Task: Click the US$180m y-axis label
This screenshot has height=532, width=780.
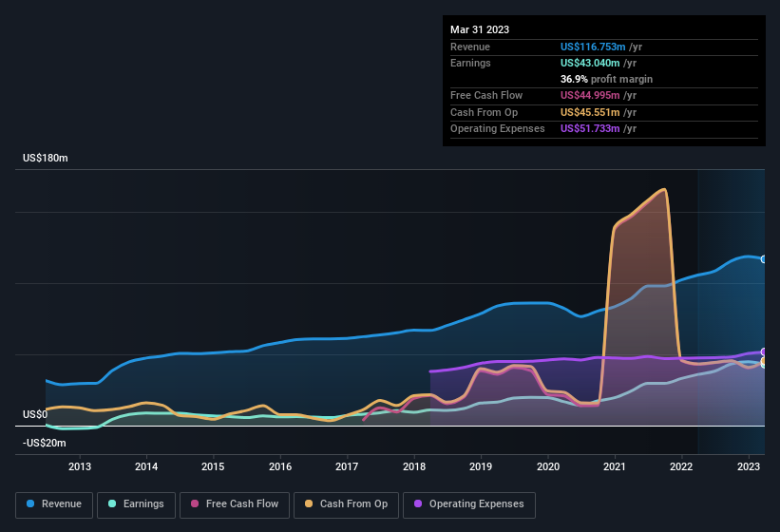Action: click(46, 158)
